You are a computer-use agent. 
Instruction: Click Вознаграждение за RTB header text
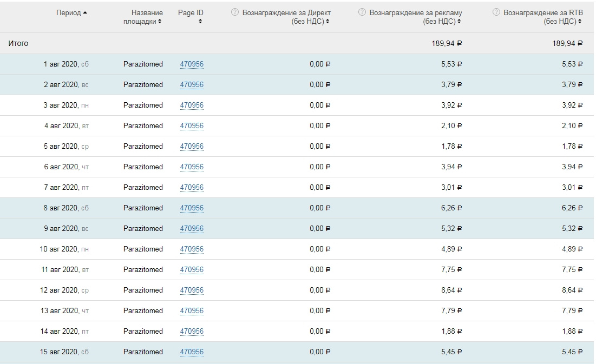click(543, 13)
